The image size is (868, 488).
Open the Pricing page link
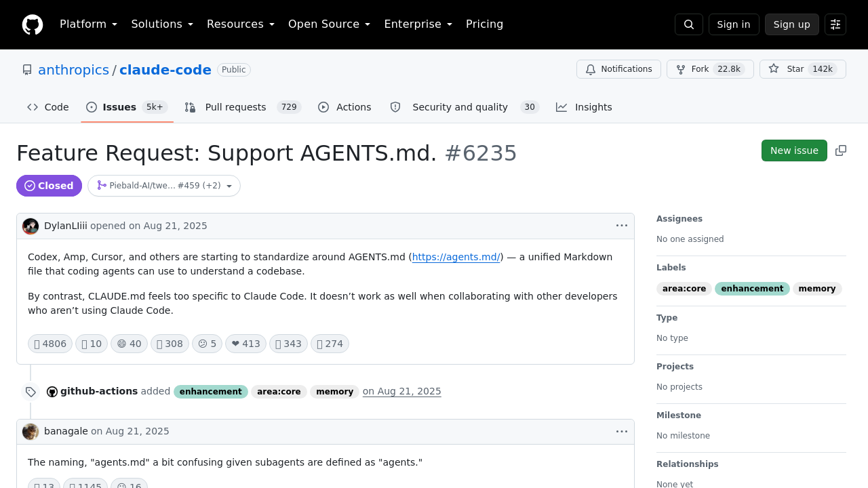[x=485, y=24]
